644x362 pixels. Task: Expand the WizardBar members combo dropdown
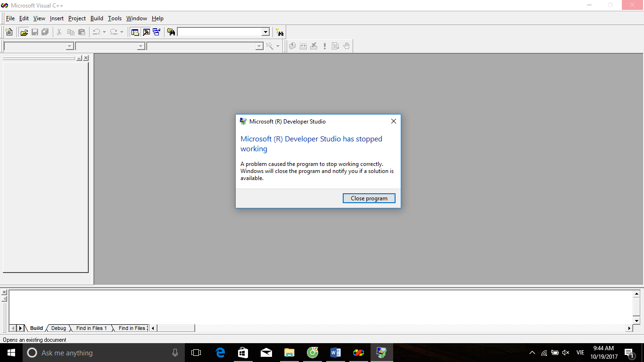[x=259, y=46]
